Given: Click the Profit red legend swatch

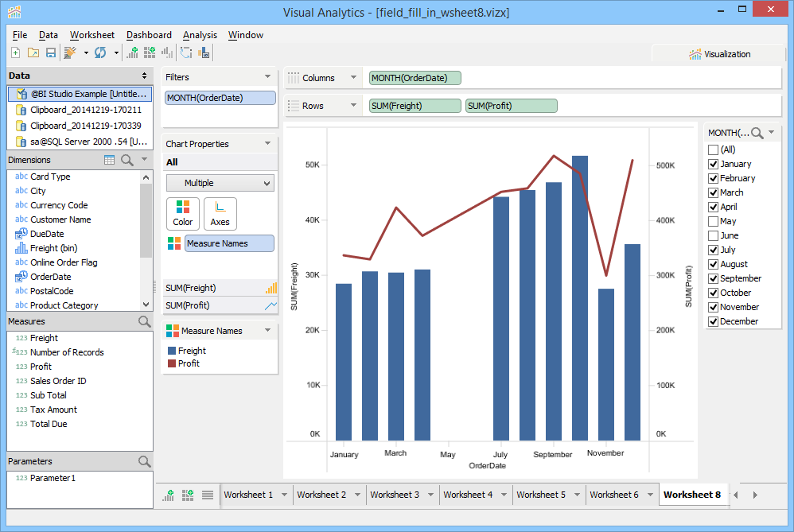Looking at the screenshot, I should tap(172, 363).
